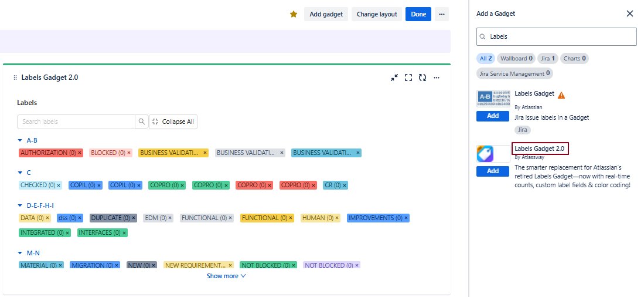The height and width of the screenshot is (297, 644).
Task: Select the Wallboard category filter
Action: click(x=516, y=59)
